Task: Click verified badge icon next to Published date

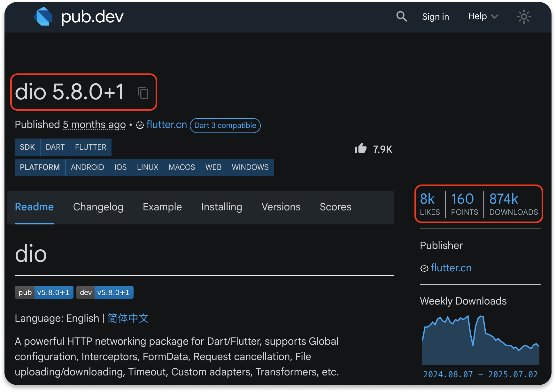Action: coord(140,125)
